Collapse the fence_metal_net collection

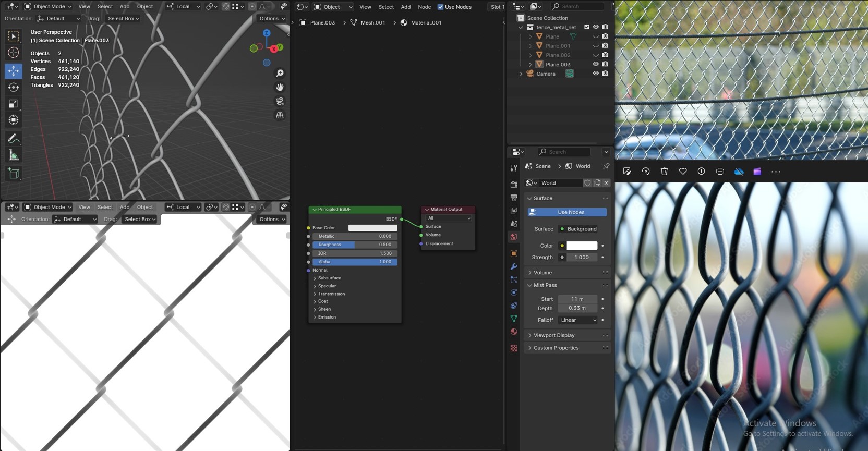tap(521, 27)
